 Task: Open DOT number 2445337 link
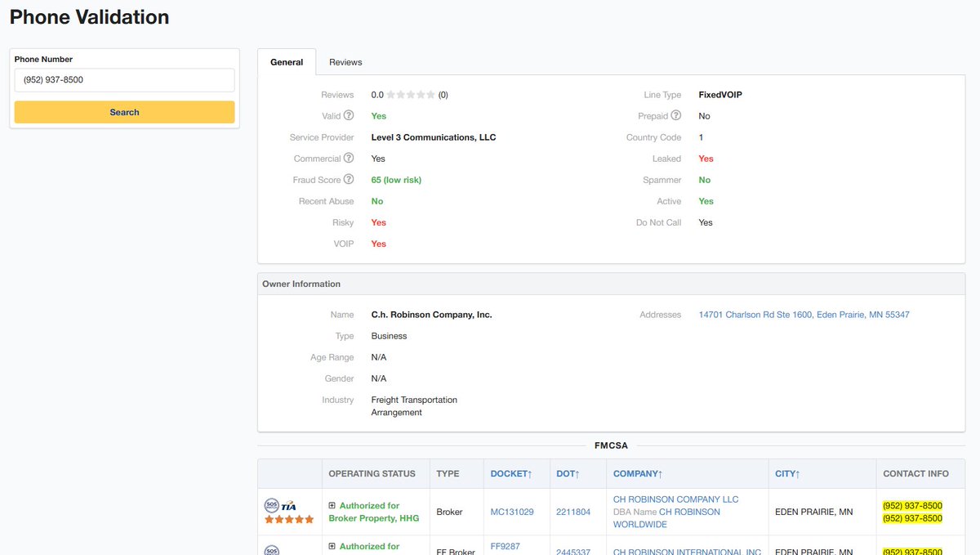tap(573, 553)
